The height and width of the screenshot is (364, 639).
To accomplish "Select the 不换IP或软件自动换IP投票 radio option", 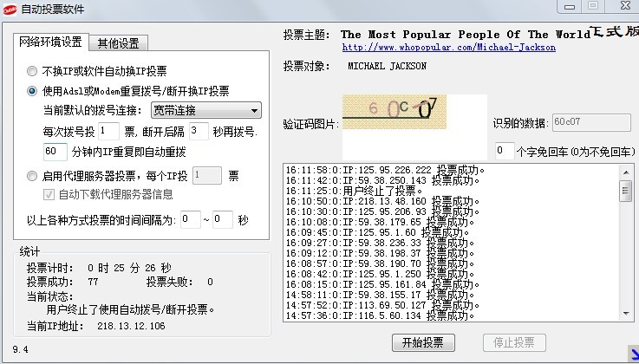I will tap(32, 71).
